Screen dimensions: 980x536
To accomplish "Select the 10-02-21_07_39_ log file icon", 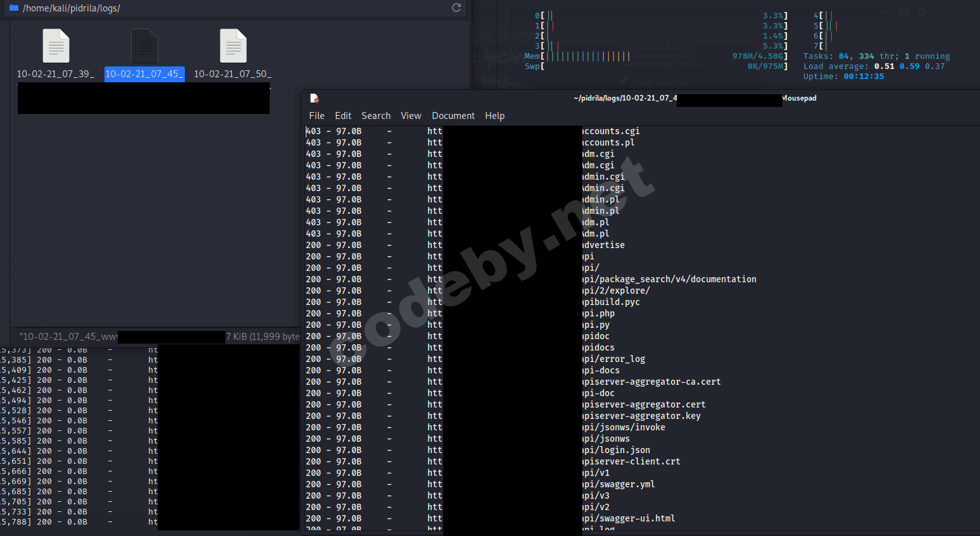I will pos(56,46).
